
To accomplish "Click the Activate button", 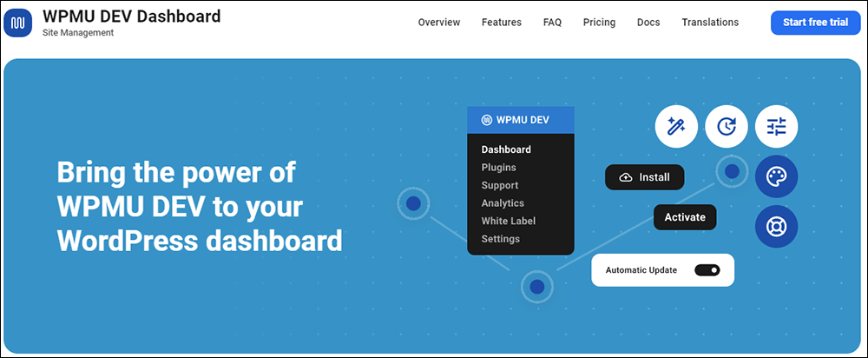I will 685,217.
